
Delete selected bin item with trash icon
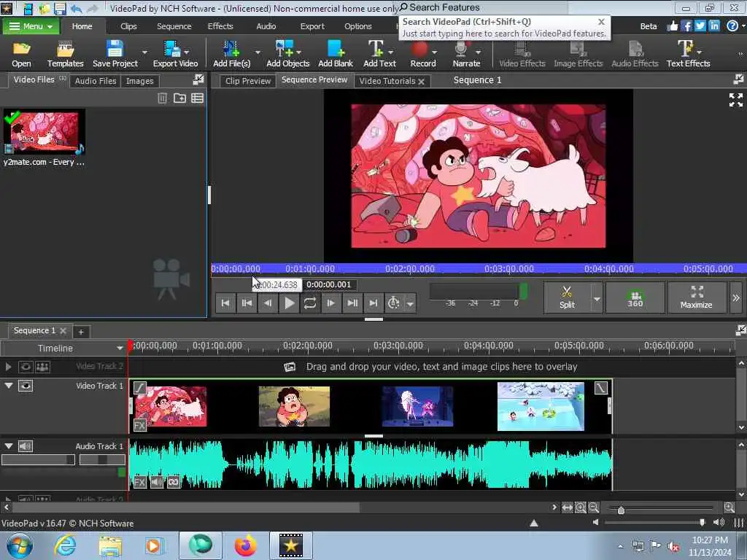(163, 98)
